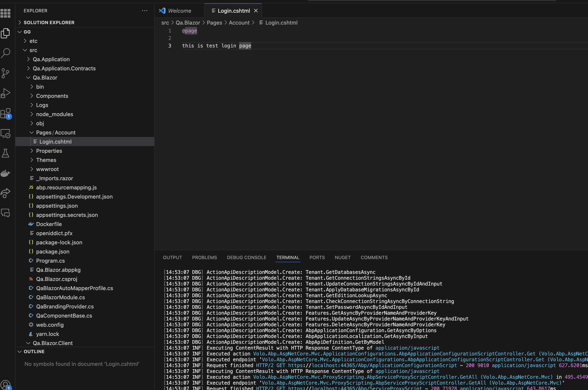588x390 pixels.
Task: Click the Accounts icon at bottom
Action: point(5,385)
